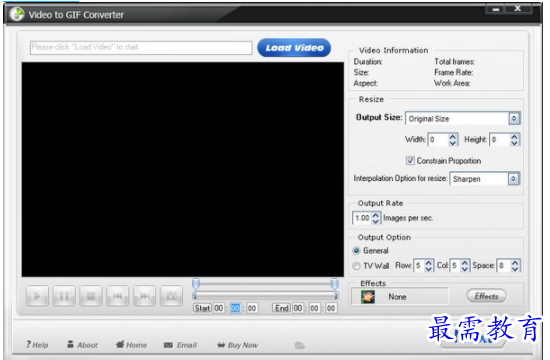Image resolution: width=550 pixels, height=360 pixels.
Task: Click the right trim slider handle
Action: click(x=335, y=284)
